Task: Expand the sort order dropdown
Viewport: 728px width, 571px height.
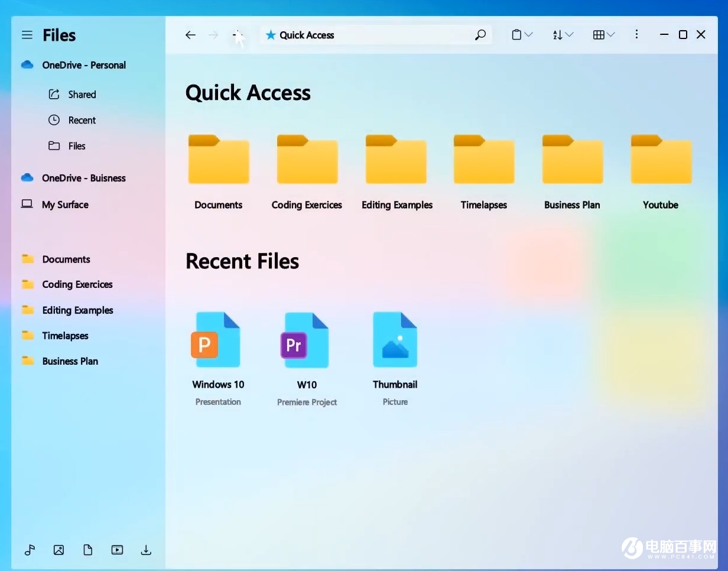Action: 563,35
